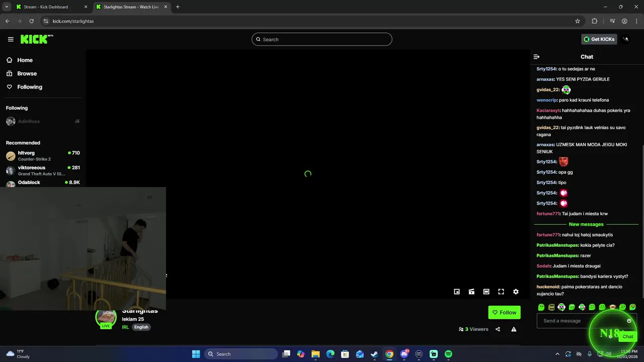The width and height of the screenshot is (644, 362).
Task: Click the IRL category link
Action: (125, 327)
